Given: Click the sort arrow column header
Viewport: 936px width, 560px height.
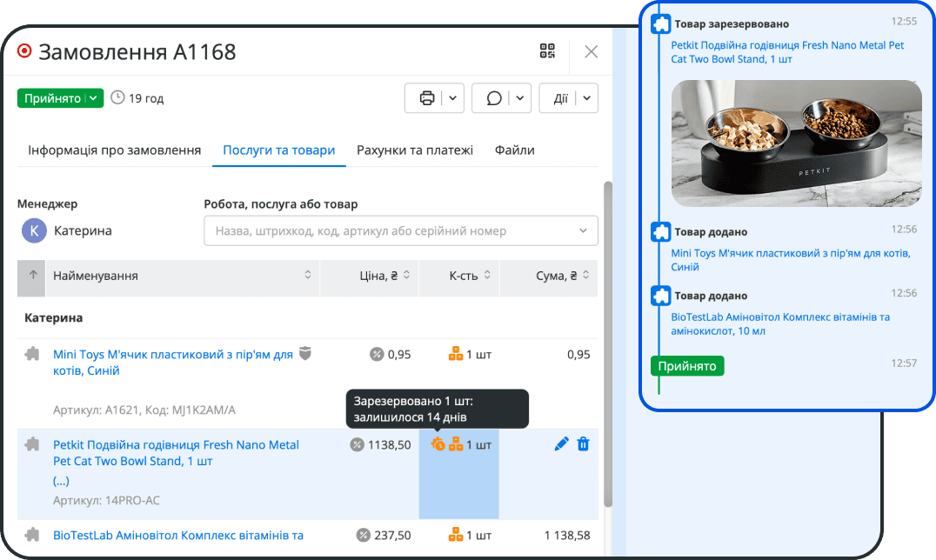Looking at the screenshot, I should pyautogui.click(x=33, y=276).
